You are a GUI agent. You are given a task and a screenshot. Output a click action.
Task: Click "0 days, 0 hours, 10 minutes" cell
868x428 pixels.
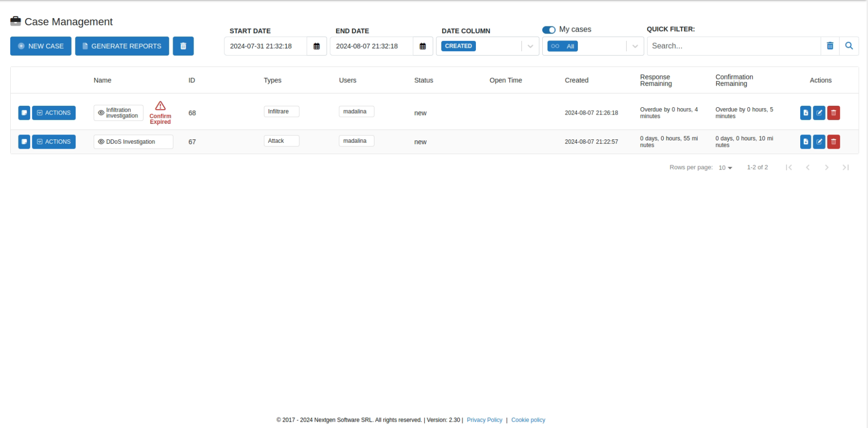click(x=744, y=142)
